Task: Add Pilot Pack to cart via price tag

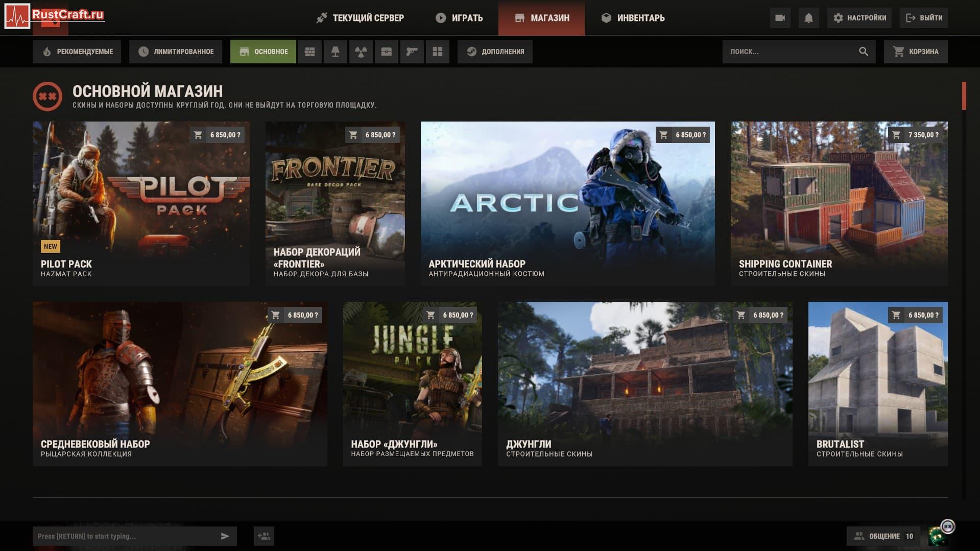Action: click(x=218, y=135)
